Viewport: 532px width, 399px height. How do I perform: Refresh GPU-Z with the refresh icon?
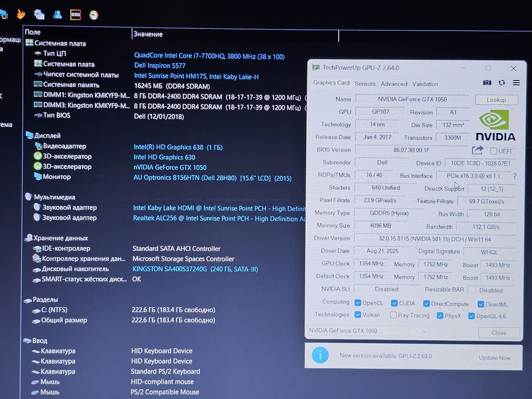click(x=501, y=83)
